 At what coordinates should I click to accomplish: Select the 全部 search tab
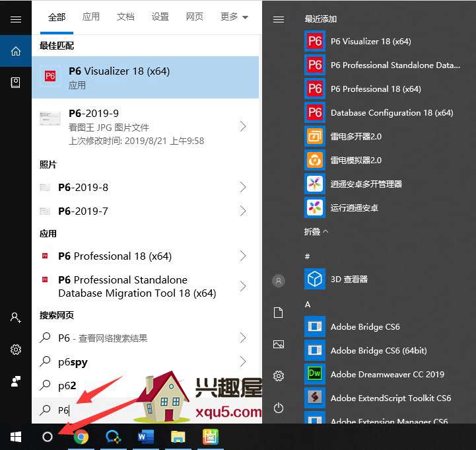[57, 17]
